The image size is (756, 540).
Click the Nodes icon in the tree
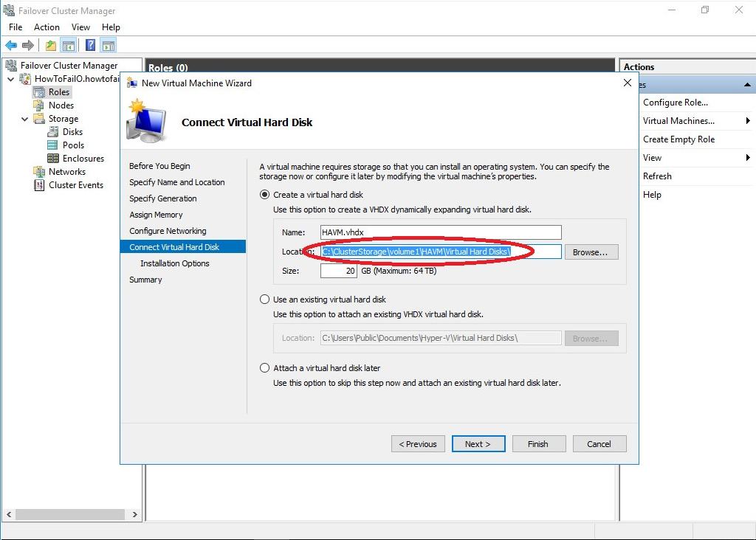tap(39, 105)
